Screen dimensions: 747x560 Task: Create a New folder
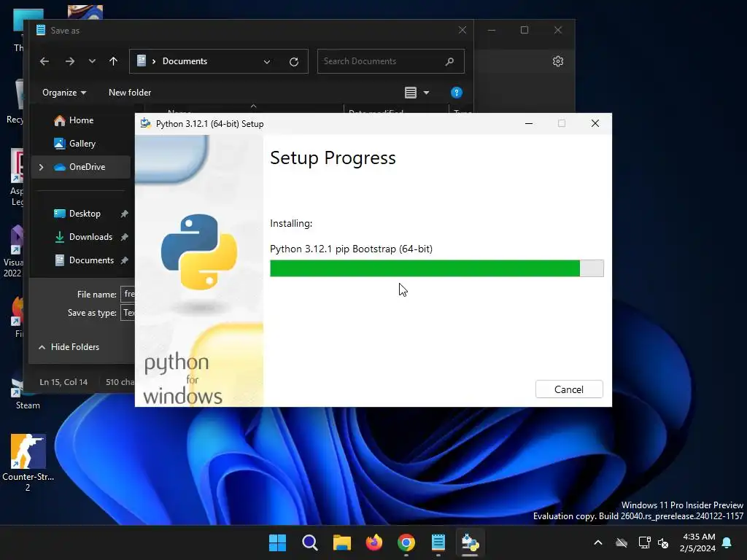coord(130,93)
